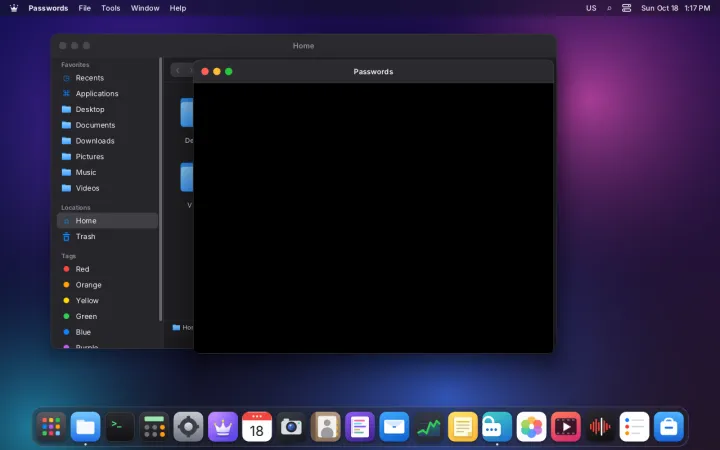This screenshot has width=720, height=450.
Task: Minimize the Passwords window with yellow button
Action: point(217,72)
